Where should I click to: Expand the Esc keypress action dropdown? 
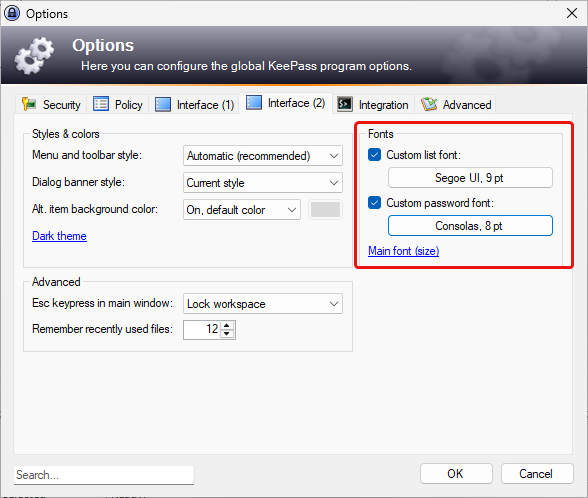click(x=262, y=304)
